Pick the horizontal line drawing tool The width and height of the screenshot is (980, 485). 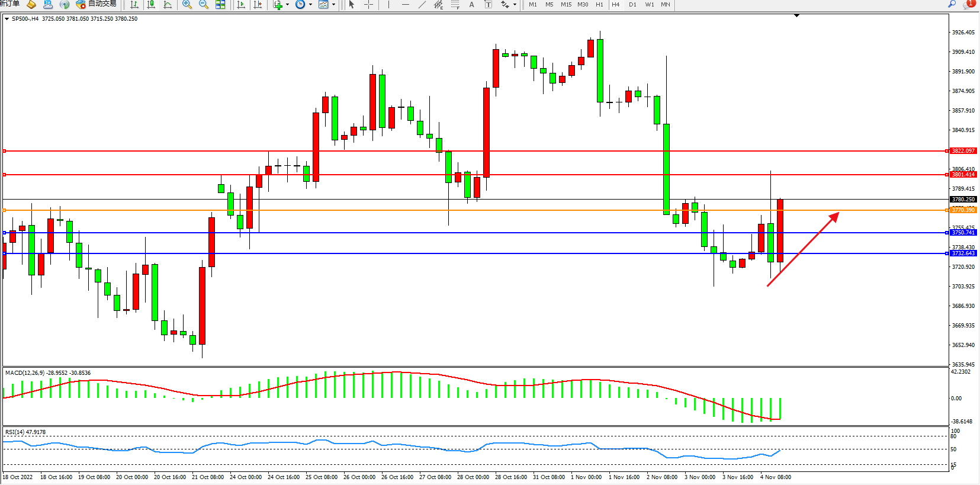click(x=405, y=5)
